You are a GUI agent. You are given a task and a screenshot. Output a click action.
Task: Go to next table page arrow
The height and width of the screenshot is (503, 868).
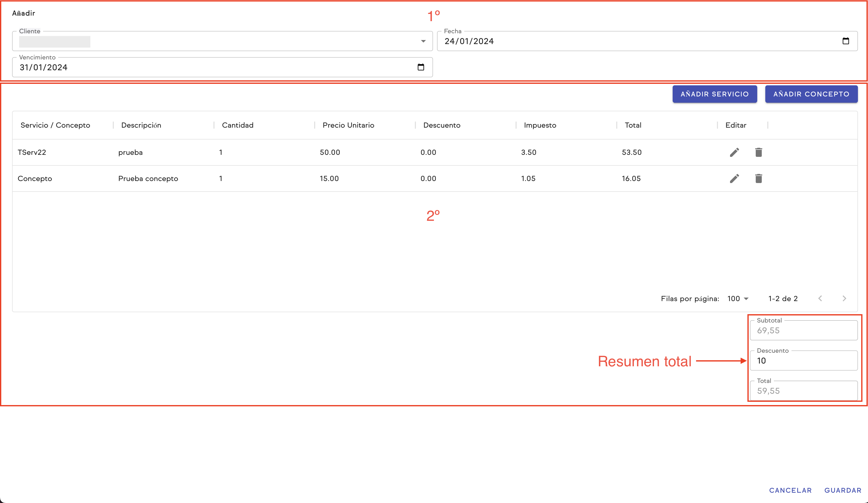[x=844, y=299]
